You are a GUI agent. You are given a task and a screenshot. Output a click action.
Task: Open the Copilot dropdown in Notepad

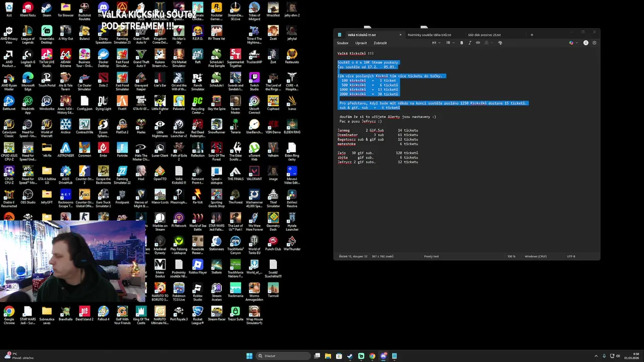pyautogui.click(x=573, y=43)
